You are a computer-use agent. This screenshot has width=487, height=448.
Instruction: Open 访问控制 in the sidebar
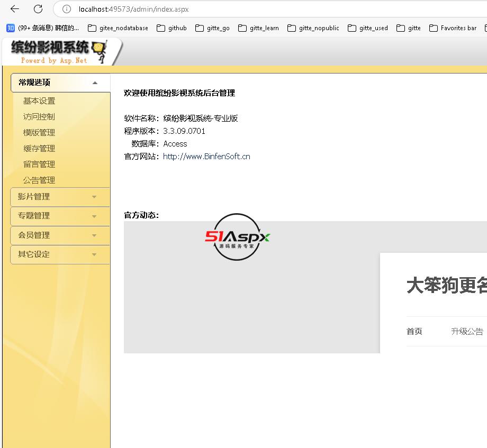click(39, 117)
